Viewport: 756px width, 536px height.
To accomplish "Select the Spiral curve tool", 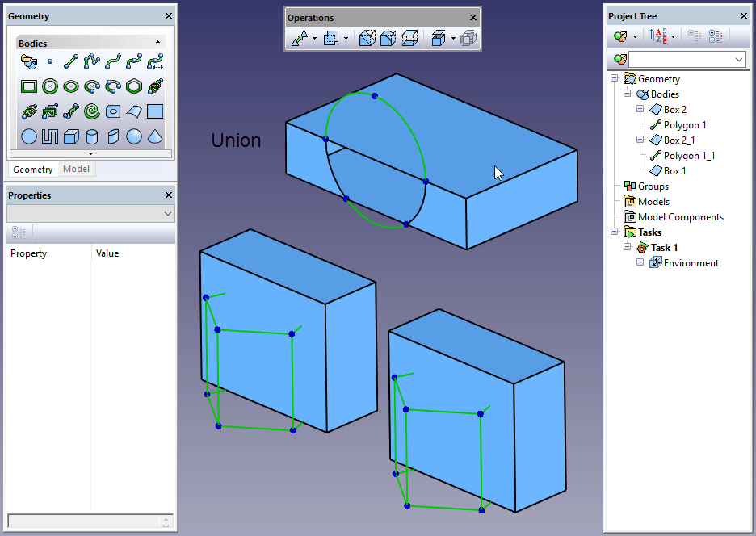I will (92, 111).
